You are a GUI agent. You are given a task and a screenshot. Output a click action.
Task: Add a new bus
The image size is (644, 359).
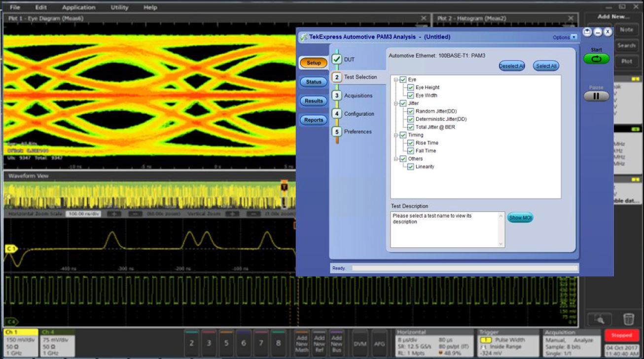point(336,344)
